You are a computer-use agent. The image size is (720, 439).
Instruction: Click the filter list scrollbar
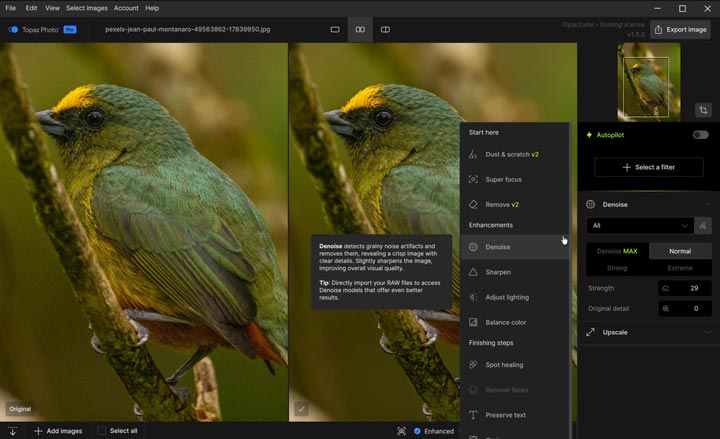pyautogui.click(x=570, y=280)
